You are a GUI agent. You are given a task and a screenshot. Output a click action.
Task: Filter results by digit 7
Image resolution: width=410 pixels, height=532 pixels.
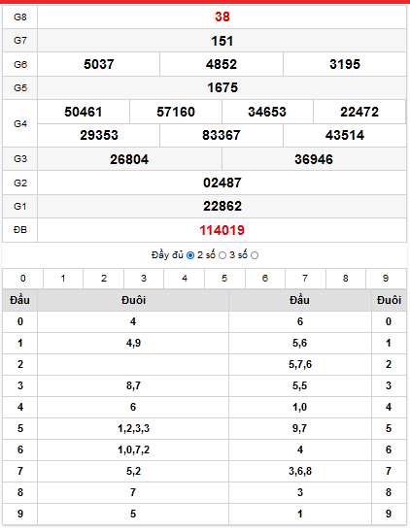tap(305, 279)
